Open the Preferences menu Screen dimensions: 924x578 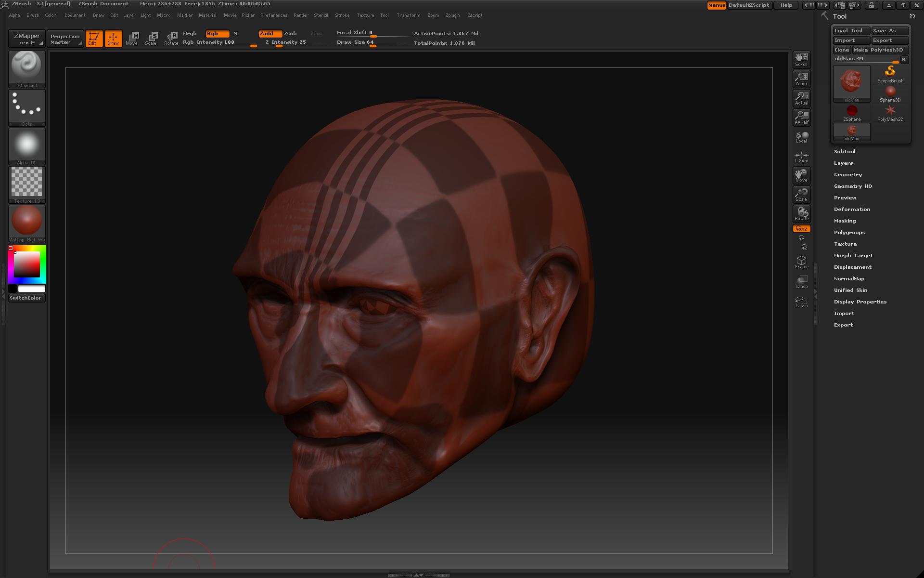pos(274,15)
